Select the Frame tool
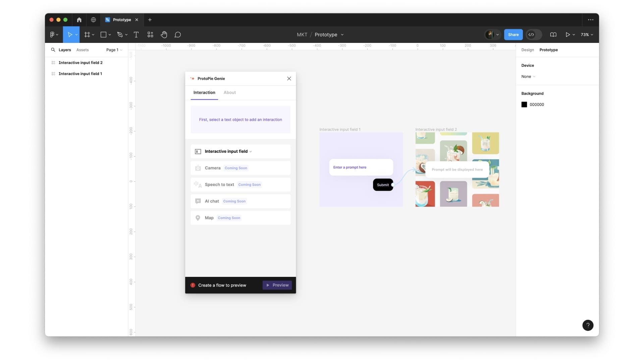 click(88, 35)
